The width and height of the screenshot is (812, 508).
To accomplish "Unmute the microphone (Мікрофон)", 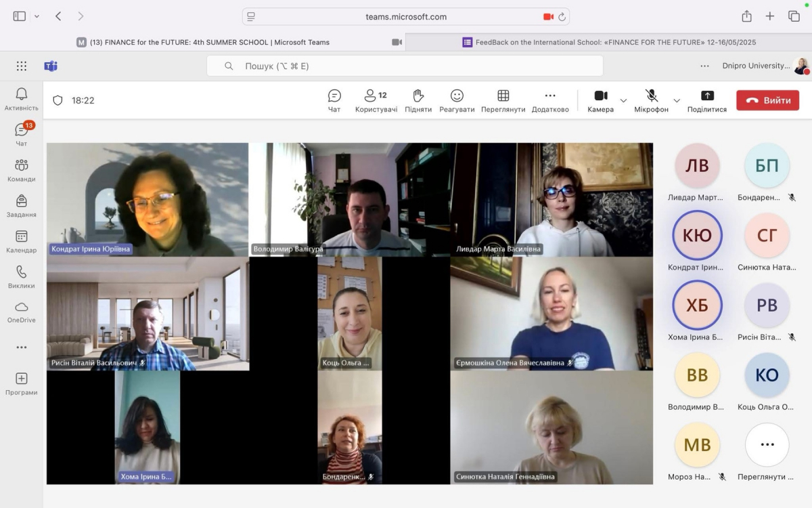I will click(651, 100).
